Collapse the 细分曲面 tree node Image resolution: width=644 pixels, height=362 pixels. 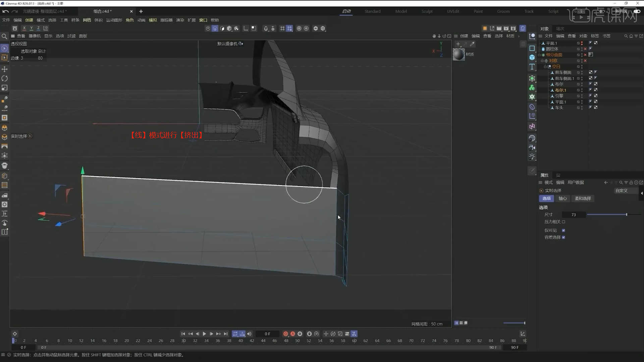pos(539,55)
